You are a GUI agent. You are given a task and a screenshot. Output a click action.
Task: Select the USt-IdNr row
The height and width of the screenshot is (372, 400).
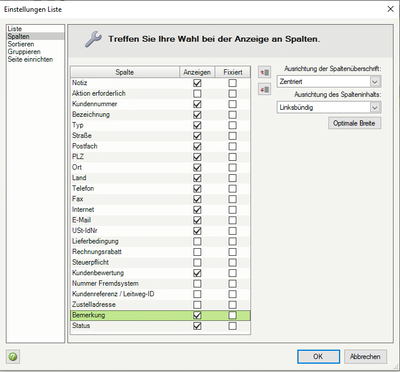pos(160,231)
